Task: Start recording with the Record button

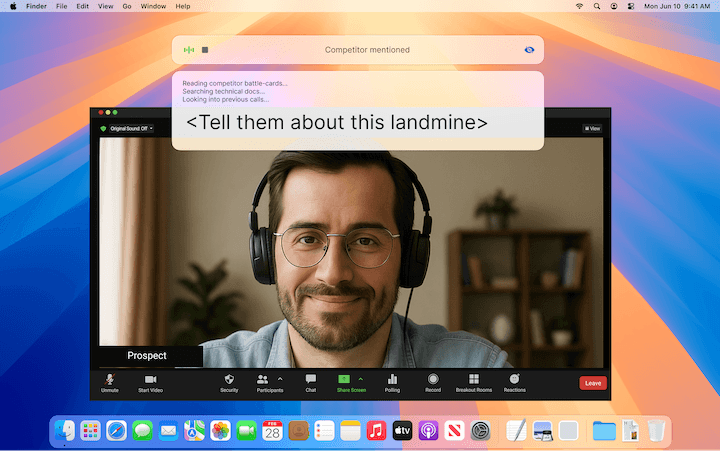Action: (433, 383)
